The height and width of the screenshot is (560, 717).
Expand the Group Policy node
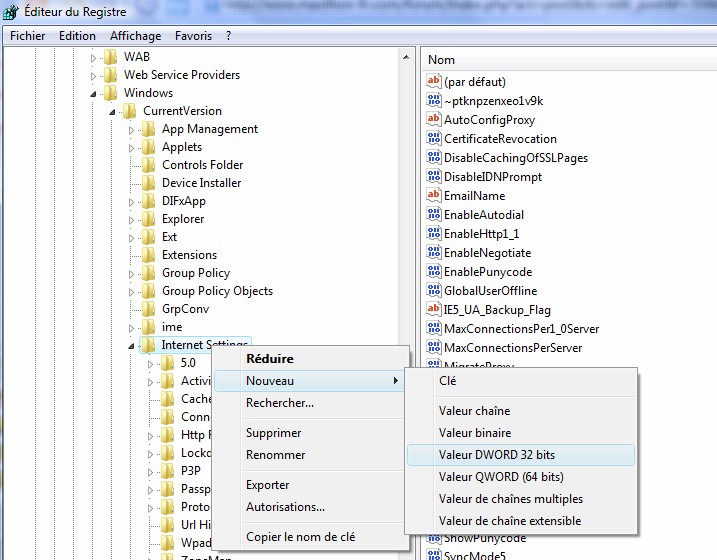click(x=131, y=274)
